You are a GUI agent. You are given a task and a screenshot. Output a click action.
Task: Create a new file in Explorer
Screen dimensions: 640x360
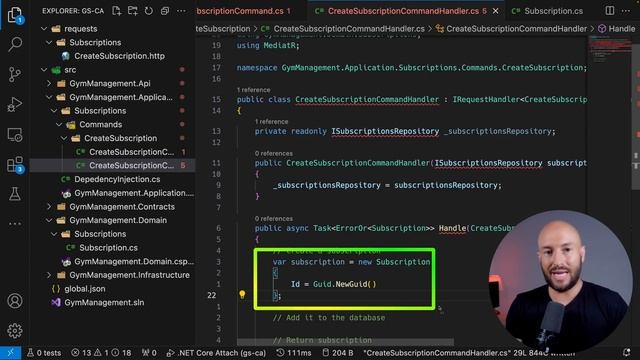point(117,11)
